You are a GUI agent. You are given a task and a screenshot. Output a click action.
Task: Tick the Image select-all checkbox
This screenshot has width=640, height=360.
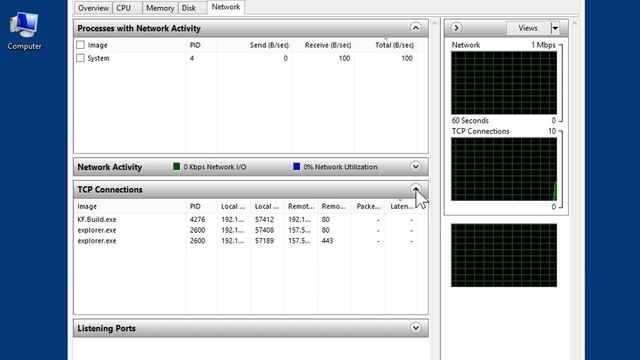pyautogui.click(x=80, y=45)
